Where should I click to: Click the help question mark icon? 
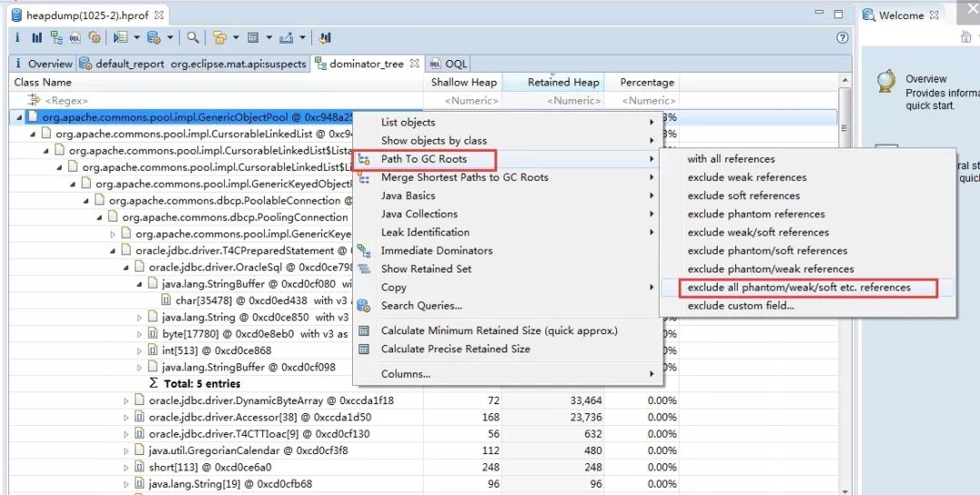coord(842,37)
